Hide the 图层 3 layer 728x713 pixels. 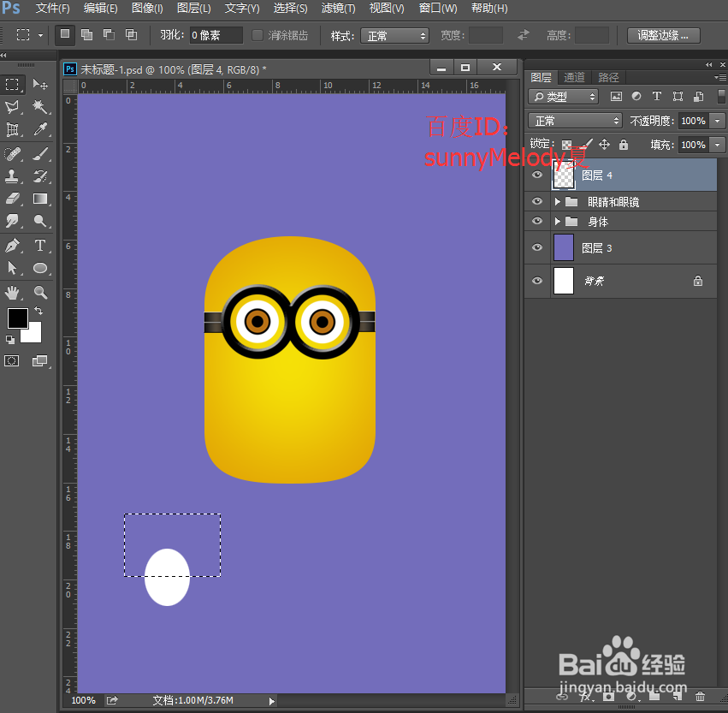(537, 247)
